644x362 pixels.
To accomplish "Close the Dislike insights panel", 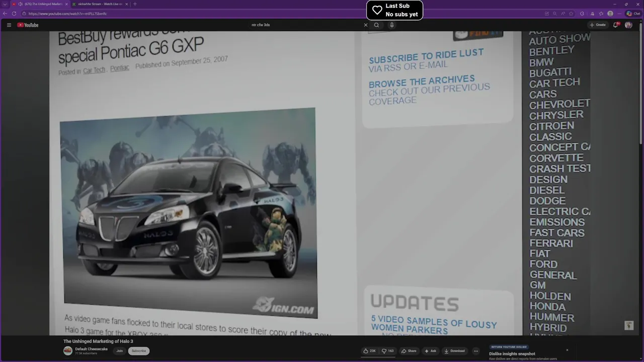I will (567, 350).
